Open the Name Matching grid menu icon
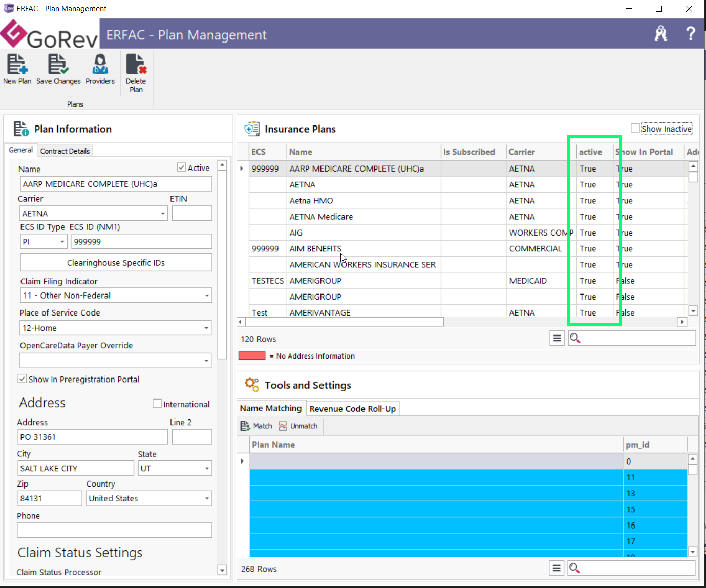This screenshot has width=706, height=588. click(557, 568)
